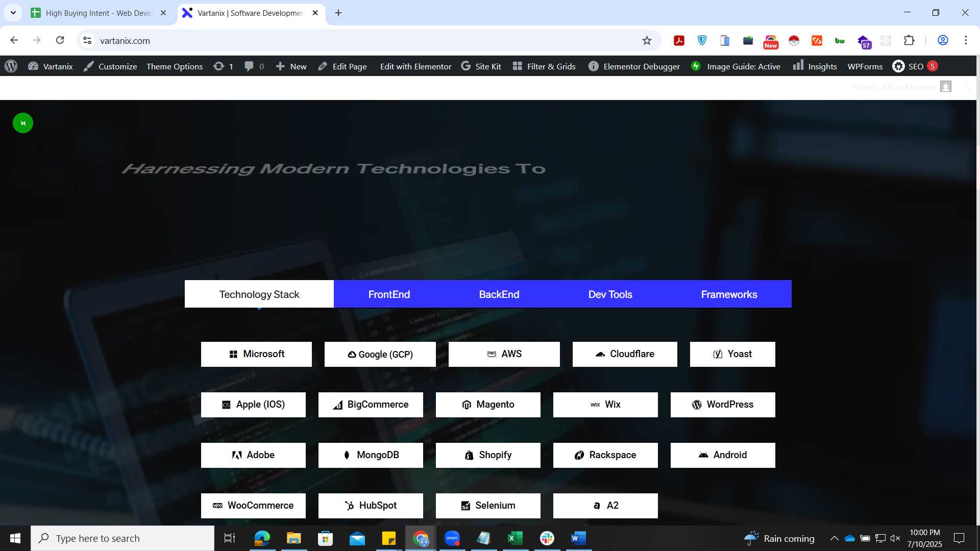Open Filter & Grids menu

tap(544, 66)
